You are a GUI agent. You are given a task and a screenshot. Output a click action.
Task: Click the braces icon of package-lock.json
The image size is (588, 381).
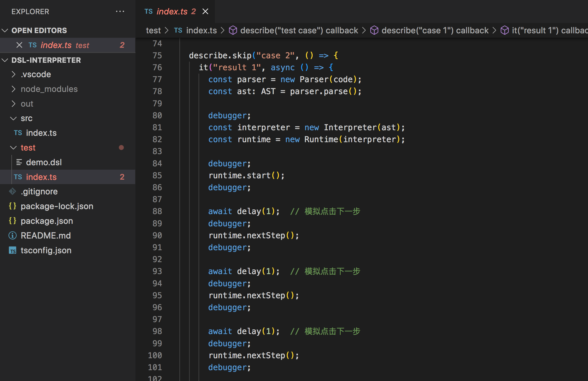pos(12,206)
